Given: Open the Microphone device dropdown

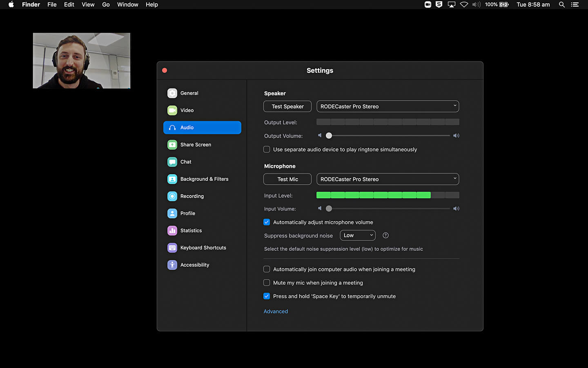Looking at the screenshot, I should (388, 179).
